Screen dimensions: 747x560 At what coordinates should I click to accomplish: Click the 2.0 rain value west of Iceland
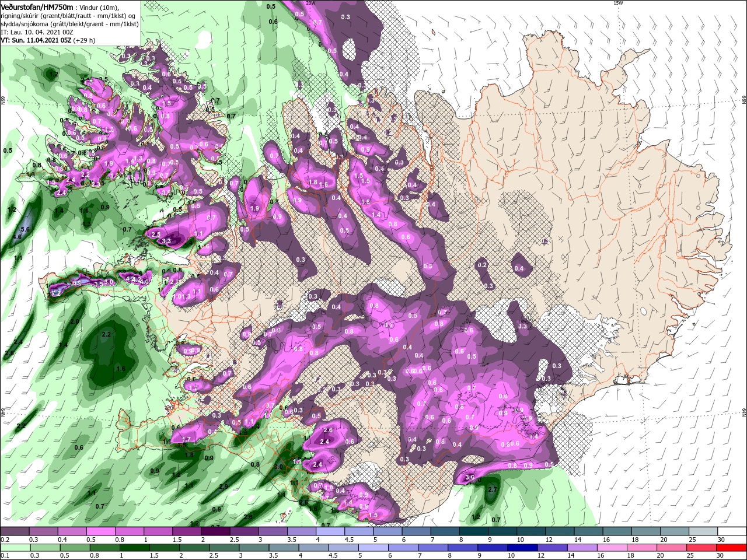pos(75,321)
